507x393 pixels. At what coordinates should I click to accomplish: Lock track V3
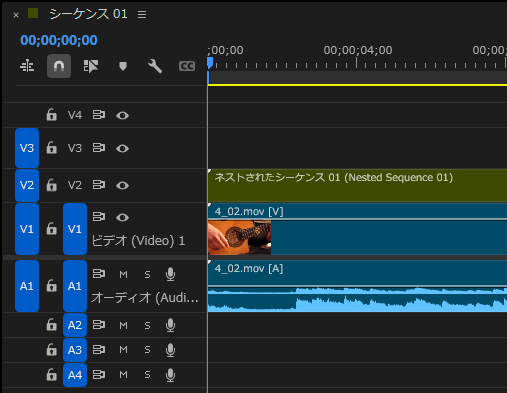(x=51, y=148)
